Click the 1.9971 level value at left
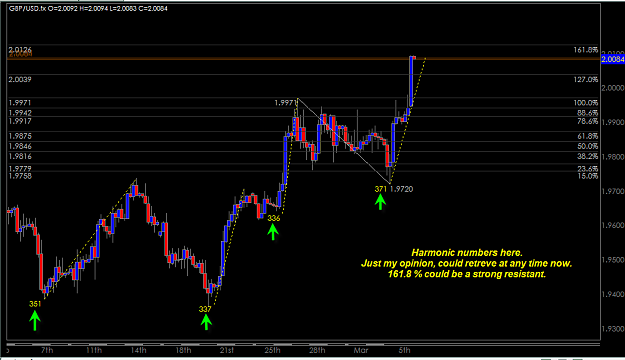This screenshot has width=625, height=360. pos(20,103)
